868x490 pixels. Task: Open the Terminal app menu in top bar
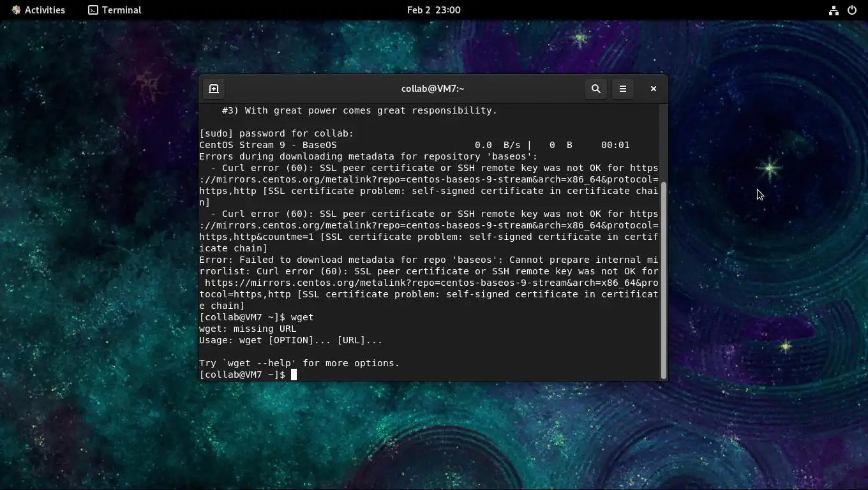(115, 10)
